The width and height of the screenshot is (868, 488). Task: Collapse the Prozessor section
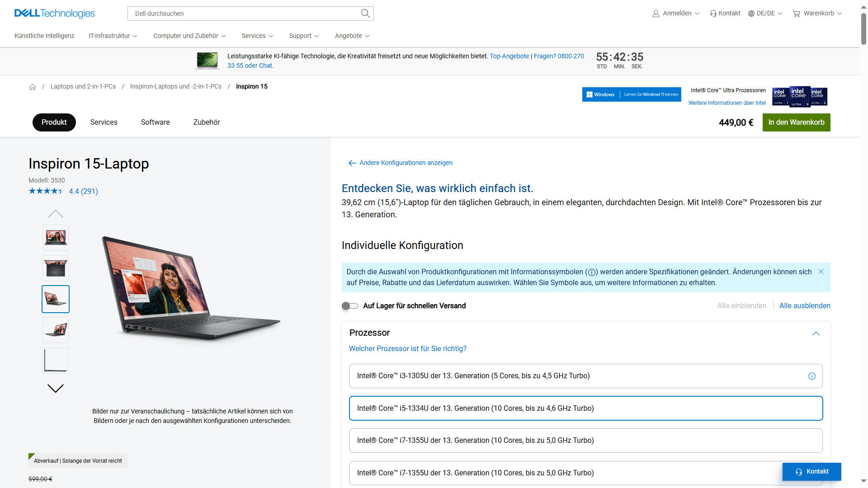816,333
